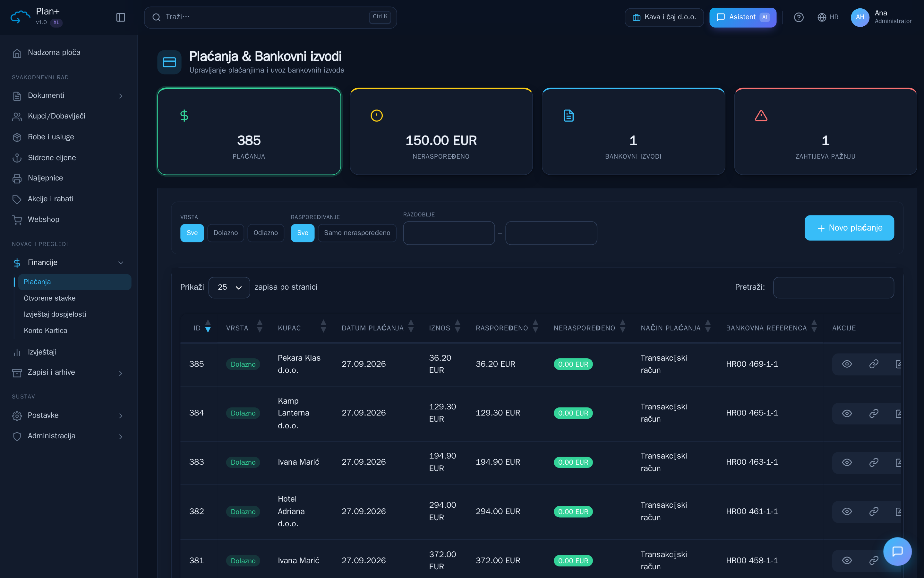Select the 150.00 EUR Neraspoređeno card

click(441, 132)
